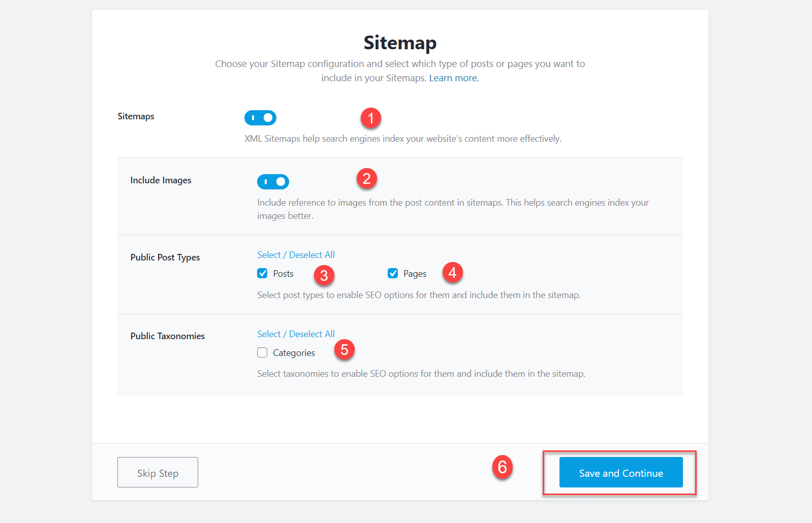Screen dimensions: 812x523
Task: Click the 'Select taxonomies to enable' description
Action: point(421,374)
